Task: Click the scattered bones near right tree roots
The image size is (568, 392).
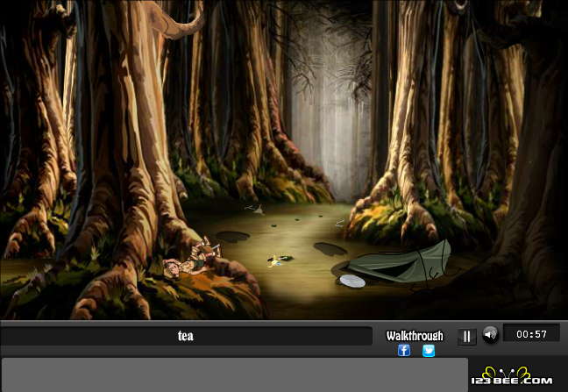Action: tap(340, 223)
